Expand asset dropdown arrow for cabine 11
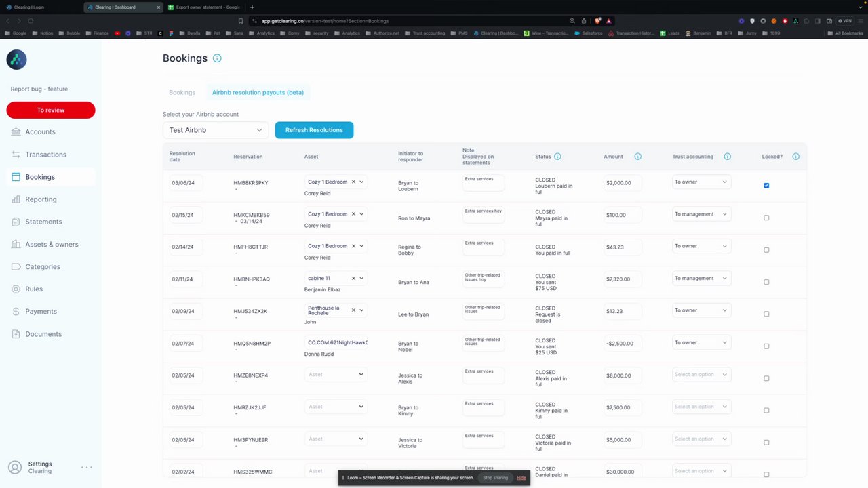Viewport: 868px width, 488px height. pyautogui.click(x=361, y=278)
